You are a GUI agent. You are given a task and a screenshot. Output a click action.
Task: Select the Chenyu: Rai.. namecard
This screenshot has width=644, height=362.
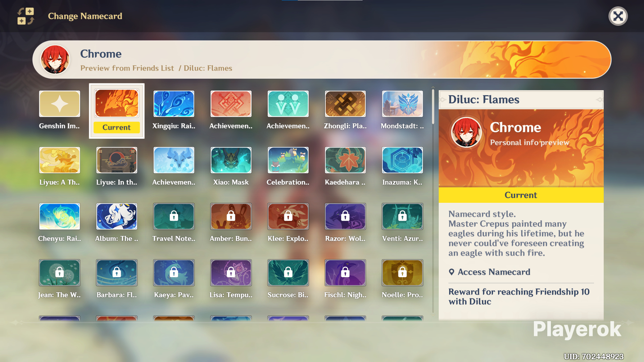59,216
